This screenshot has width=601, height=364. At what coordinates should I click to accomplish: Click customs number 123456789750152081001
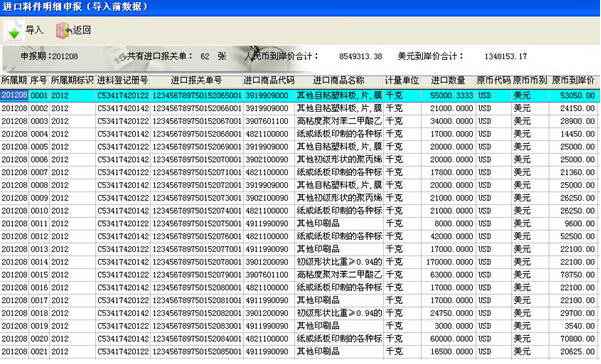(197, 300)
